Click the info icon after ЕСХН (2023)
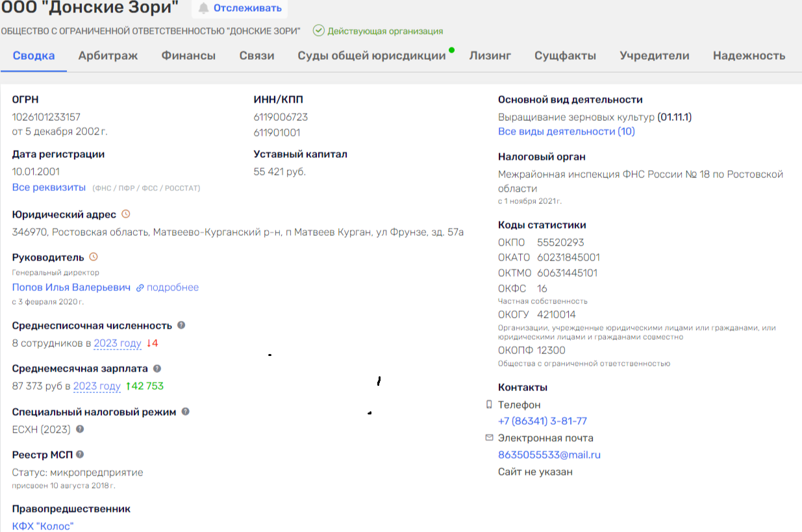The image size is (802, 532). point(80,429)
